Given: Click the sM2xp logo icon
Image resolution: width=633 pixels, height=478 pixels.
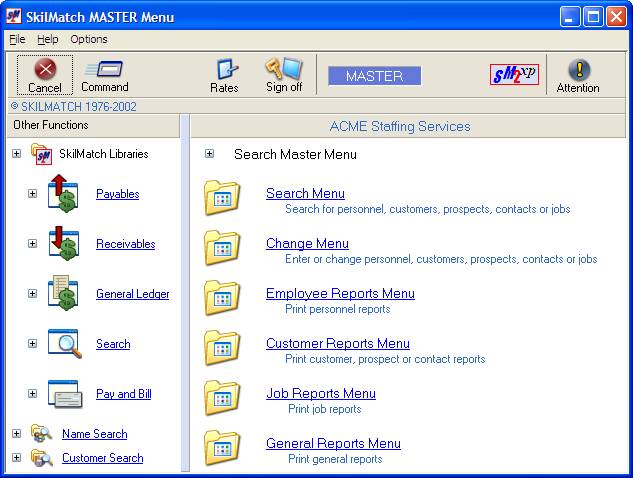Looking at the screenshot, I should [x=514, y=74].
